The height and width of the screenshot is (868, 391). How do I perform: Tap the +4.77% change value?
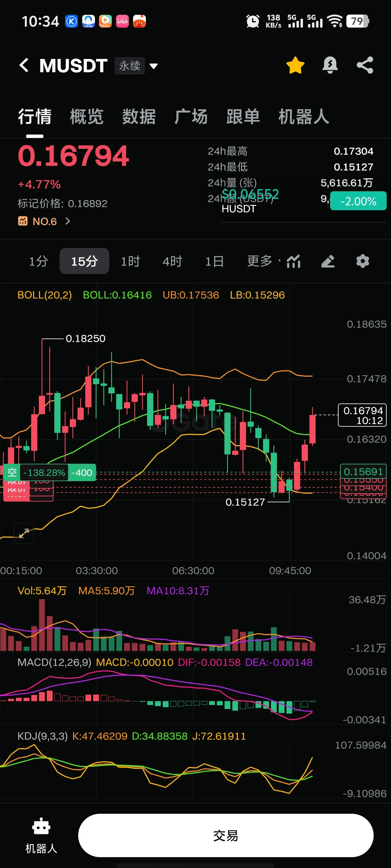39,184
